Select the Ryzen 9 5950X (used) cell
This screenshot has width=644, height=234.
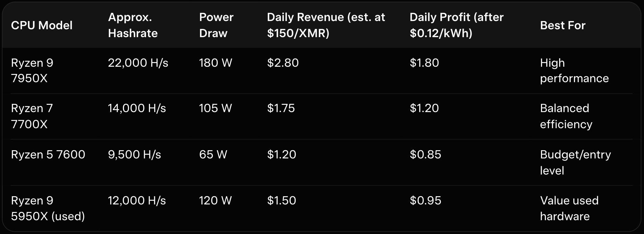[48, 208]
